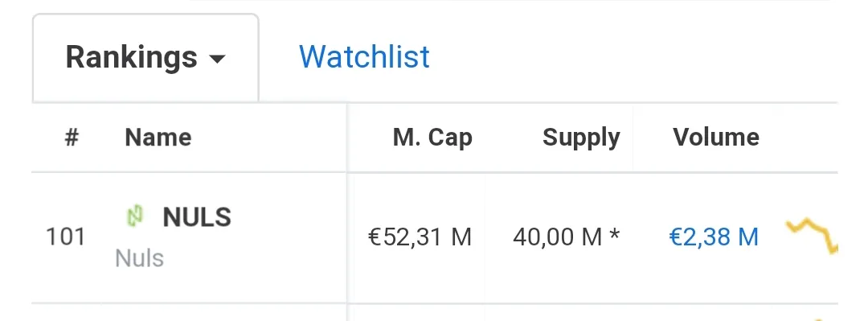
Task: Sort by the Supply column header
Action: [581, 138]
